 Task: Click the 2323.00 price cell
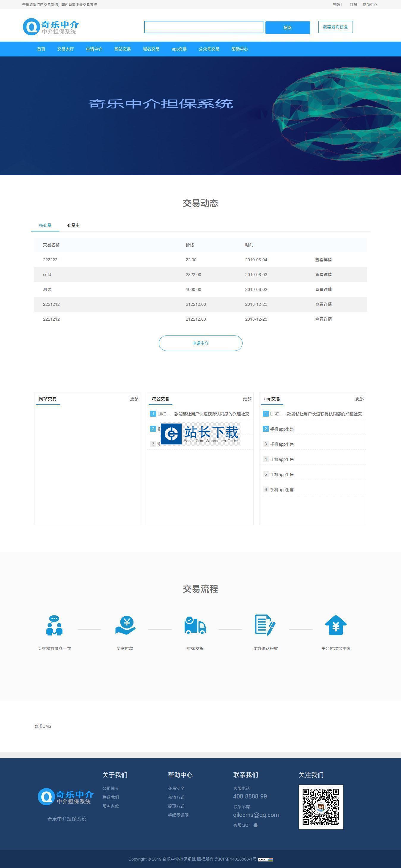(194, 275)
